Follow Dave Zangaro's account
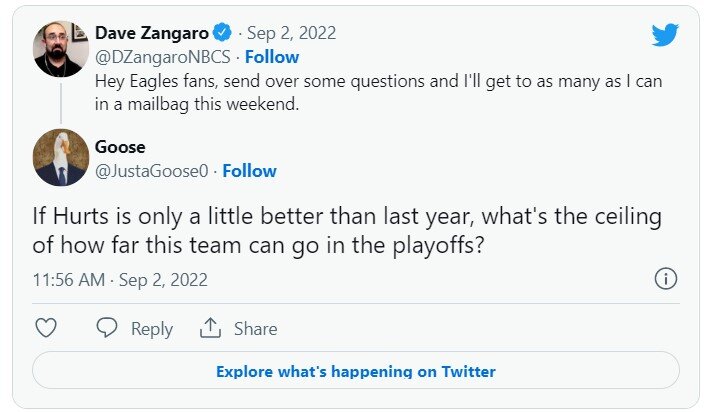This screenshot has width=707, height=412. click(272, 57)
